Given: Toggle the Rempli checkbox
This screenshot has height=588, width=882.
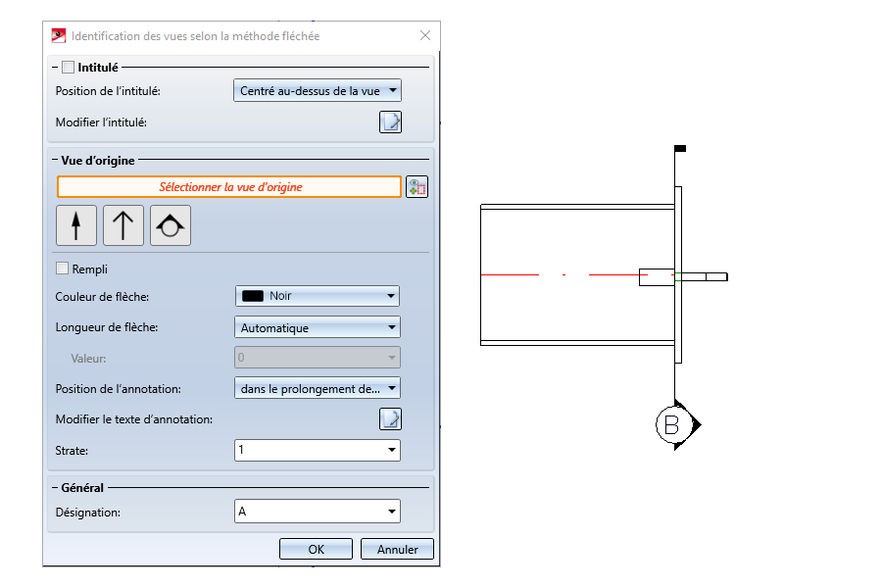Looking at the screenshot, I should (64, 269).
